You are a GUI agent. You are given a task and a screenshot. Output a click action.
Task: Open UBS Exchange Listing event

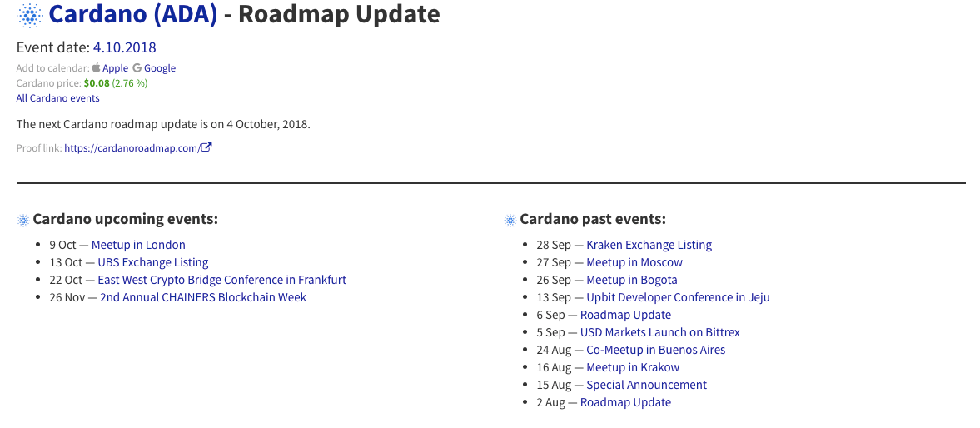click(x=153, y=262)
